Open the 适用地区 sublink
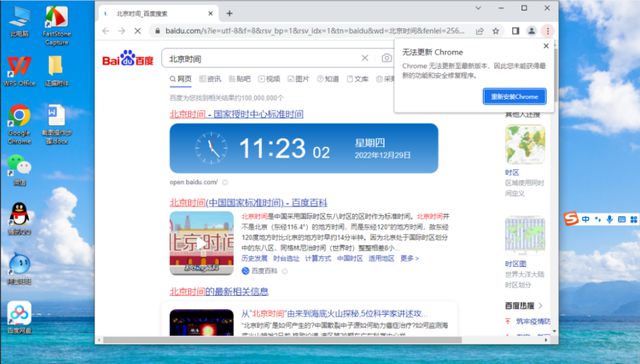 (x=382, y=258)
